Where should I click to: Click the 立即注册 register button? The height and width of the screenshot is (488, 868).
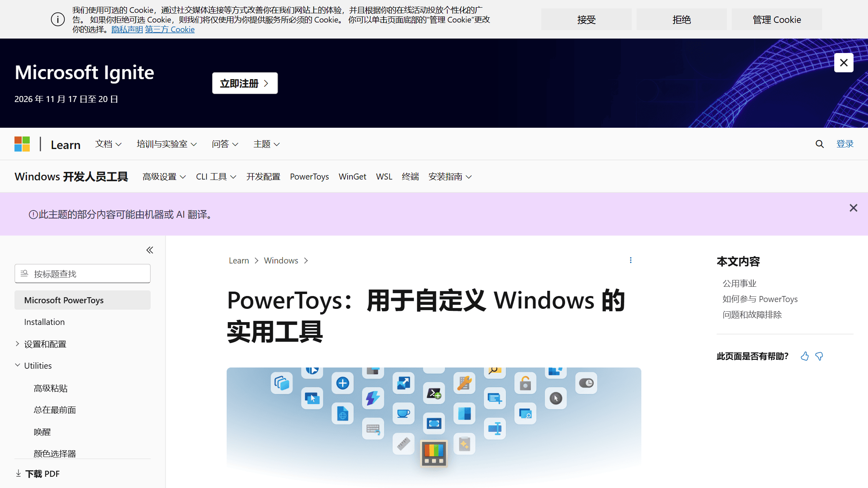point(245,83)
